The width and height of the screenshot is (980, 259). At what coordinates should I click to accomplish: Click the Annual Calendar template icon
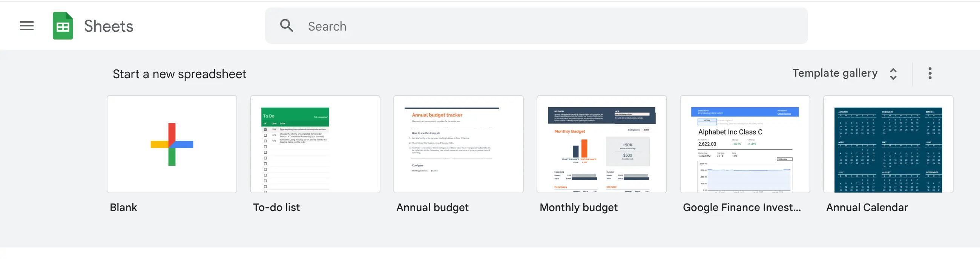coord(888,145)
